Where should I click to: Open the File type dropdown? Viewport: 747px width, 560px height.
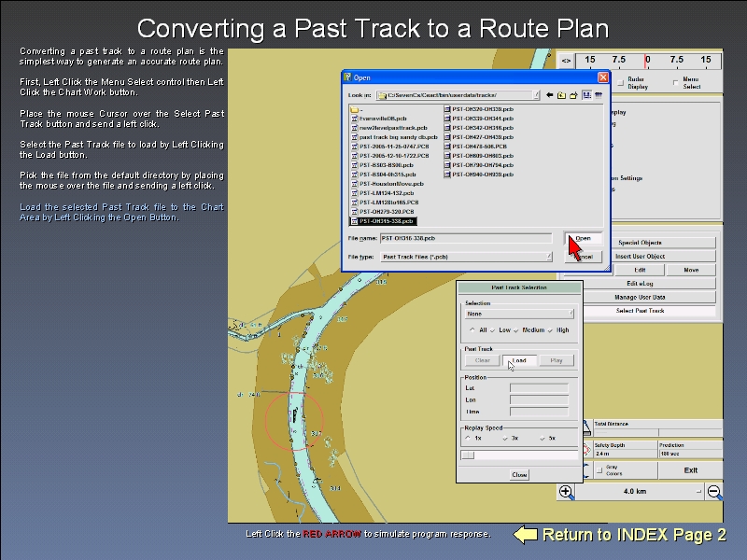(548, 256)
